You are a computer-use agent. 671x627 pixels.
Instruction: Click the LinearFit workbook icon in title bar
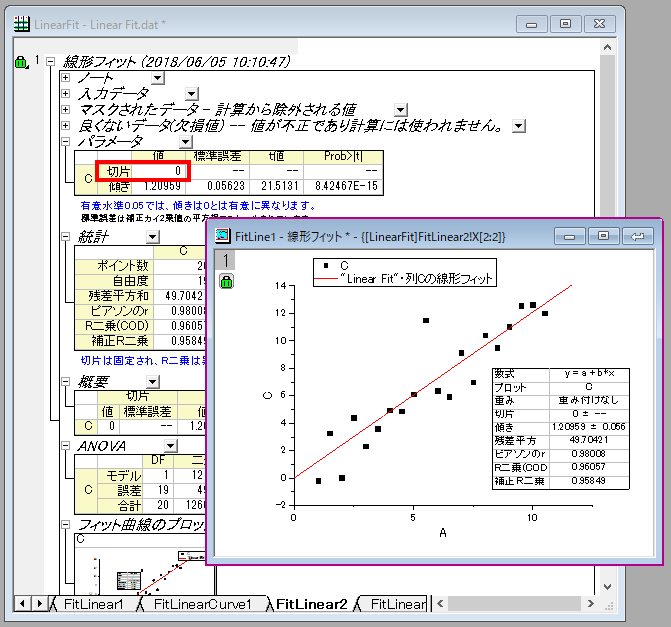click(19, 23)
